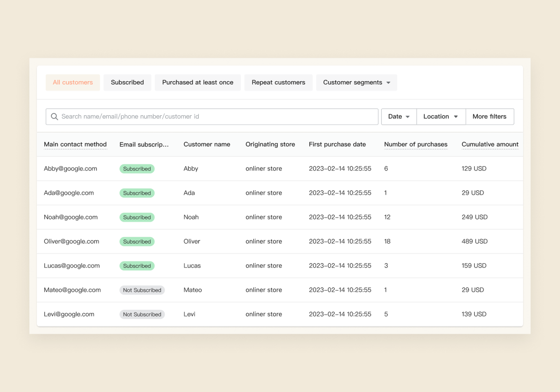Image resolution: width=560 pixels, height=392 pixels.
Task: Select Noah@google.com email cell
Action: tap(70, 217)
